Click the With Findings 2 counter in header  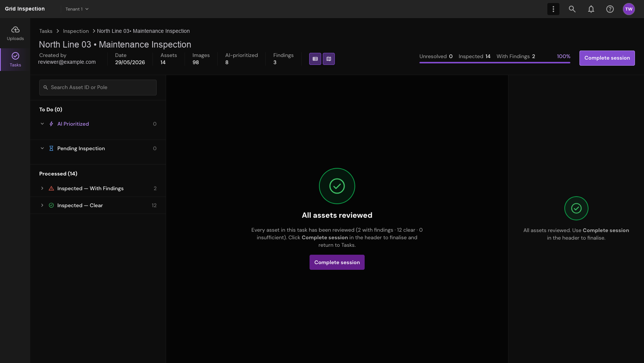tap(516, 56)
